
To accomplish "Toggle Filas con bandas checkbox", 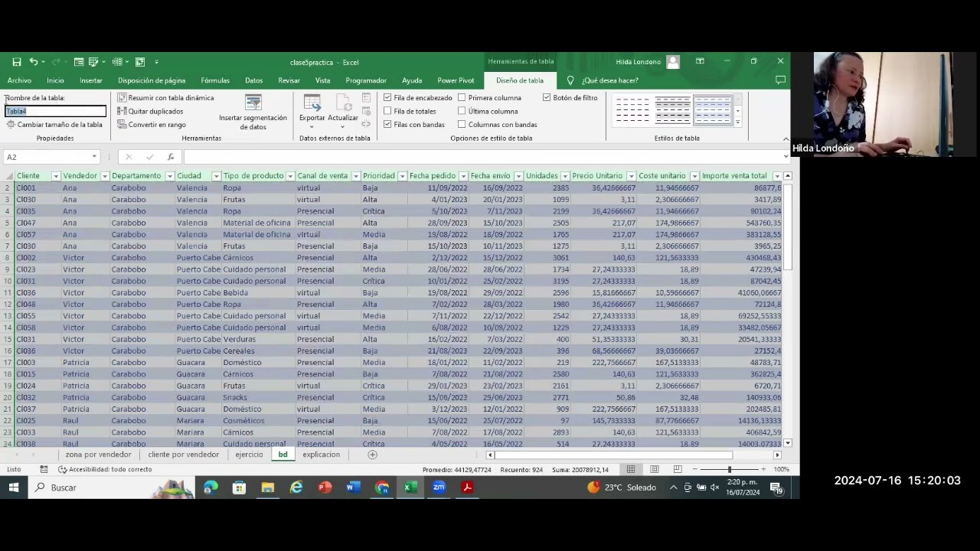I will pyautogui.click(x=387, y=125).
